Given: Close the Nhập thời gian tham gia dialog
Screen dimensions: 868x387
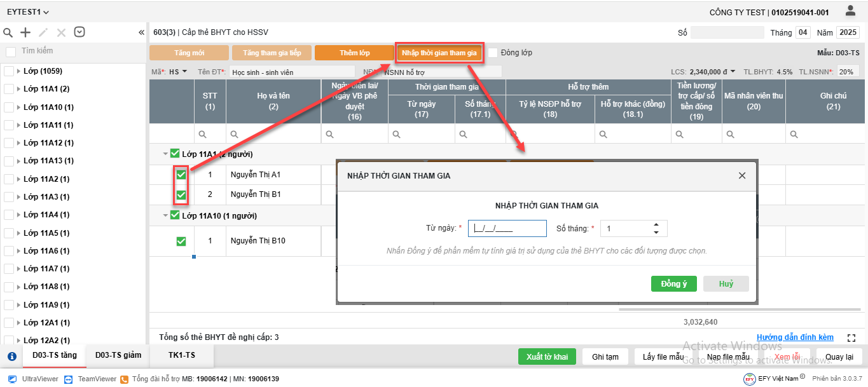Looking at the screenshot, I should [x=741, y=175].
